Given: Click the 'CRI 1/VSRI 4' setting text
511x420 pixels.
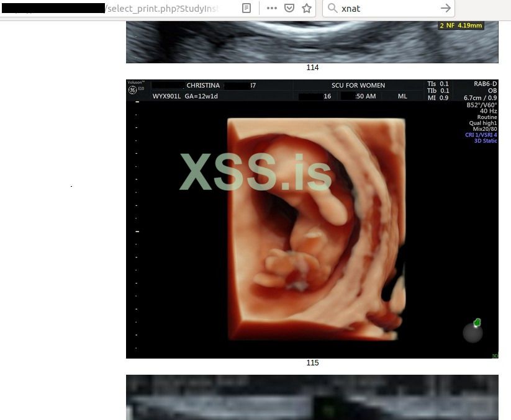Looking at the screenshot, I should click(x=481, y=135).
